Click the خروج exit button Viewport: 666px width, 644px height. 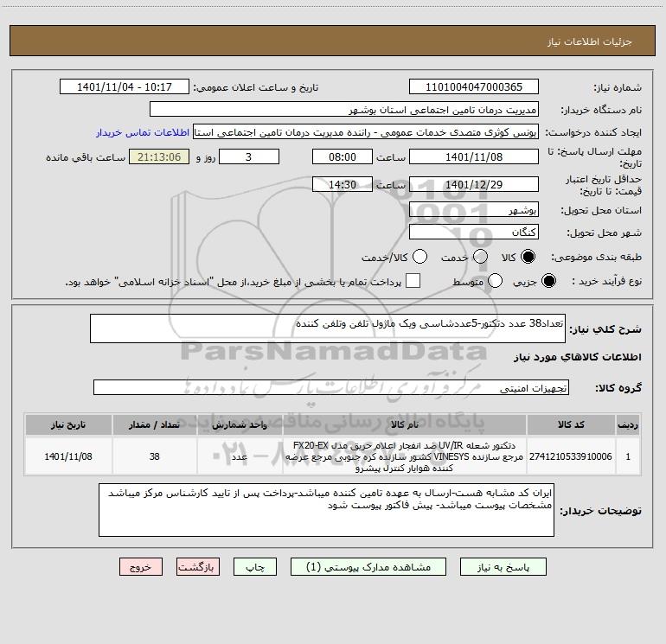coord(141,567)
